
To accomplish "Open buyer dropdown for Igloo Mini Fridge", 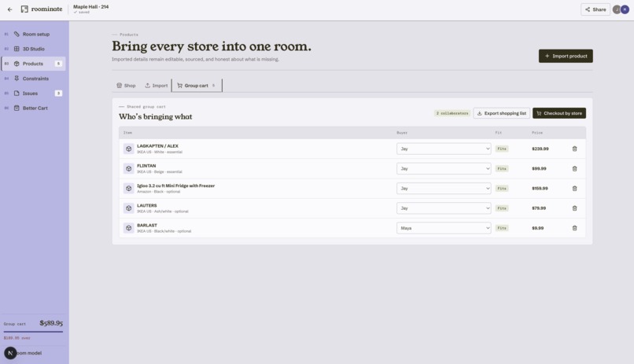I will (x=444, y=188).
